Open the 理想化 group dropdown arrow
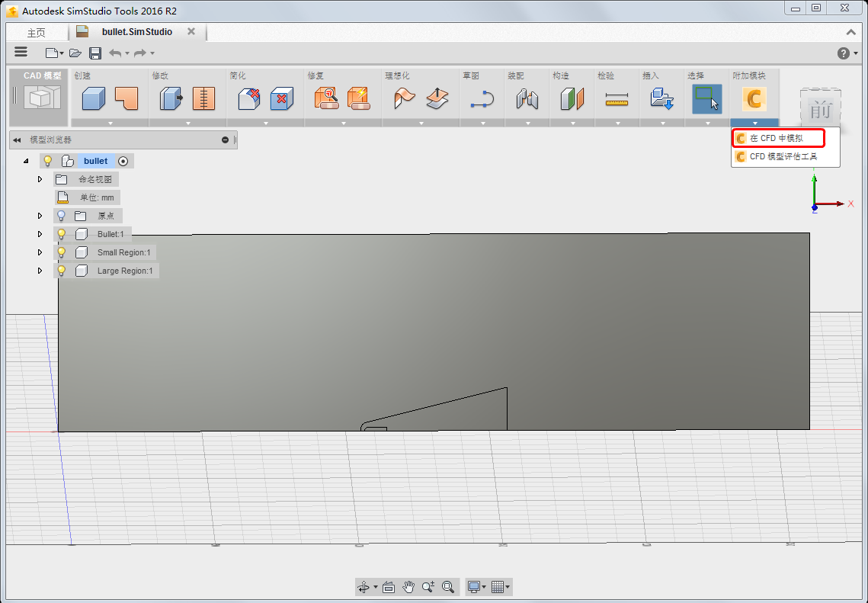 click(x=421, y=123)
